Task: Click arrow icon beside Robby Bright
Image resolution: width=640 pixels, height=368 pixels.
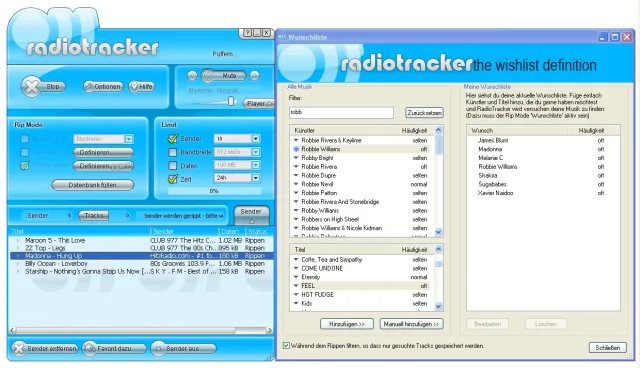Action: point(296,158)
